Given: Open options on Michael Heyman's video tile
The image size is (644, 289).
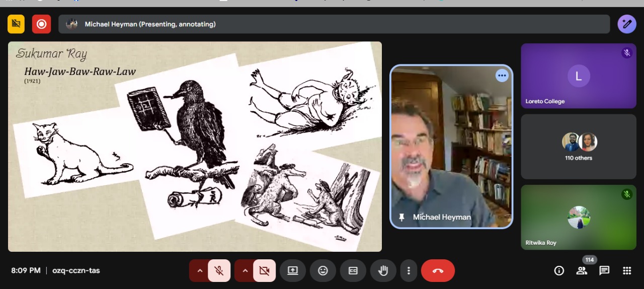Looking at the screenshot, I should pos(502,76).
